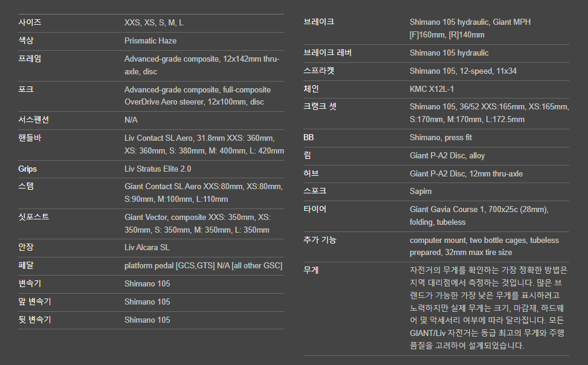Select the 'Sapim' spoke value
The height and width of the screenshot is (365, 588).
pyautogui.click(x=421, y=192)
